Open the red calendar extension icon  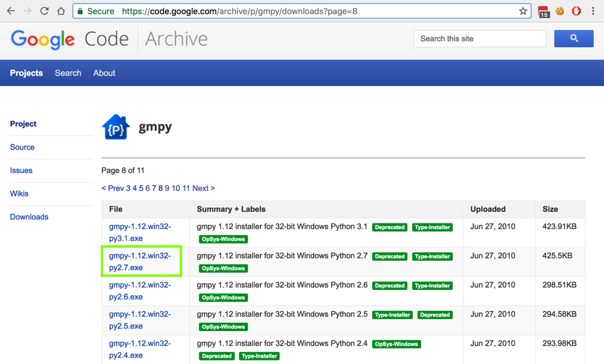(x=544, y=11)
